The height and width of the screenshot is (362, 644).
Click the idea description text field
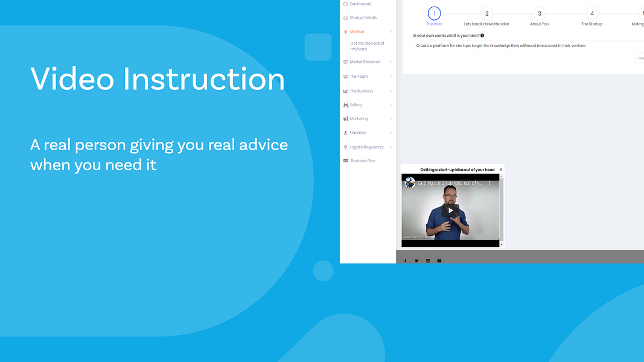(x=528, y=46)
